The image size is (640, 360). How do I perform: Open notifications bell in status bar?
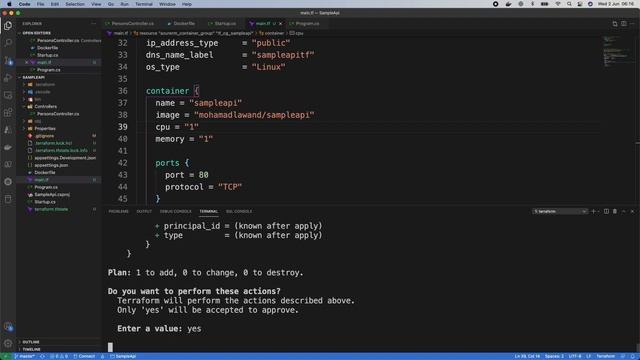pos(632,356)
